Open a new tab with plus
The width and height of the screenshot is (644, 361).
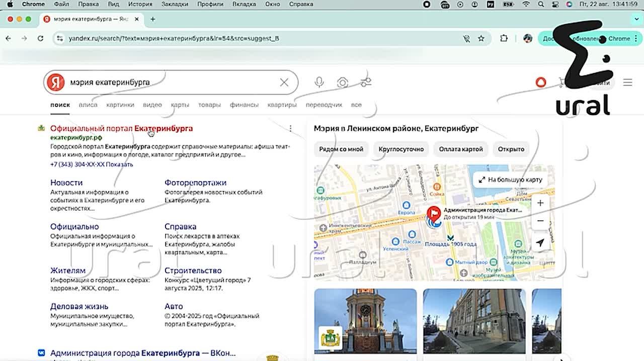[153, 19]
